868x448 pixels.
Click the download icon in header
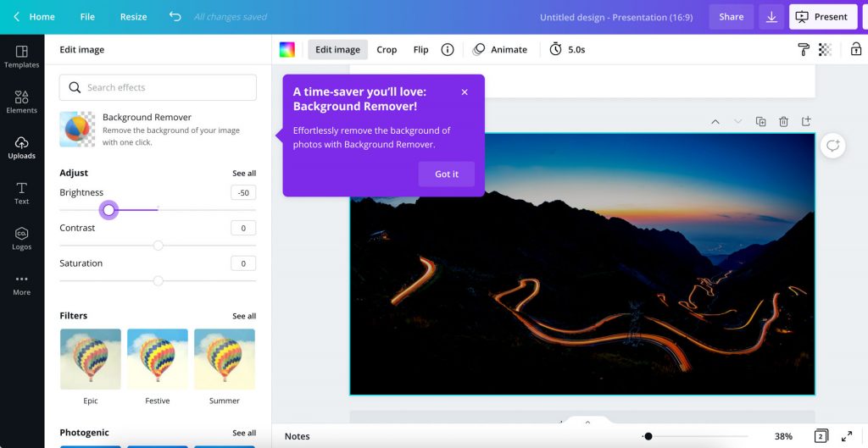771,17
